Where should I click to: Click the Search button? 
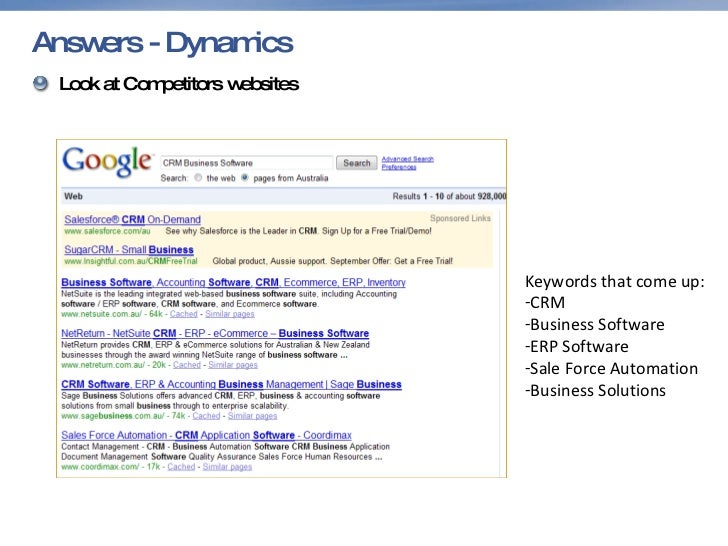357,163
